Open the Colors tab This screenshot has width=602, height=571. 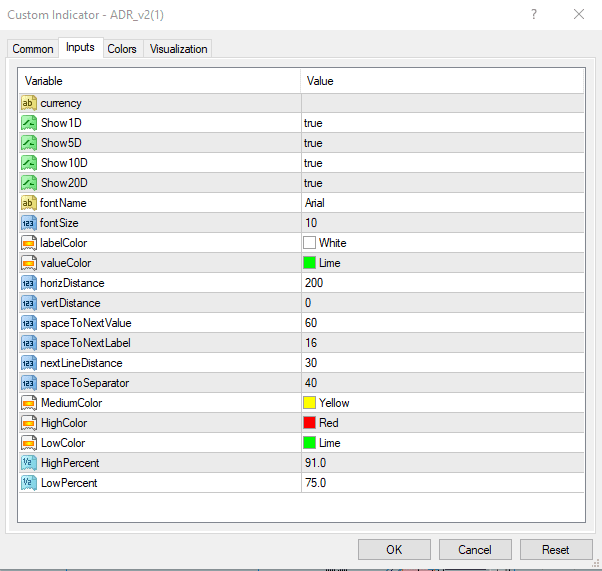(x=122, y=49)
